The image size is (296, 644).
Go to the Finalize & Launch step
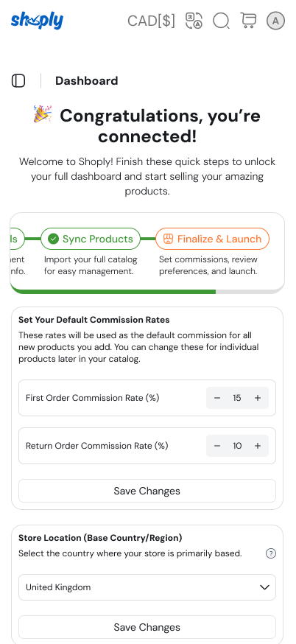[x=212, y=239]
